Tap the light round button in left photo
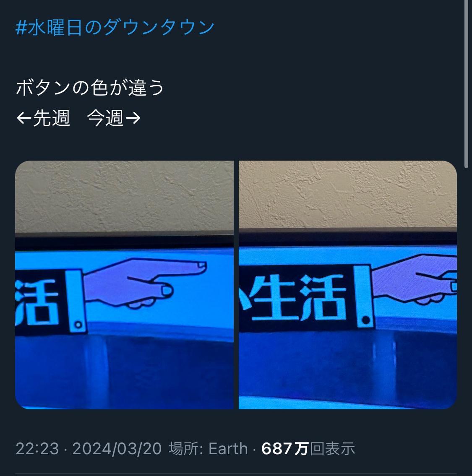 pos(78,325)
